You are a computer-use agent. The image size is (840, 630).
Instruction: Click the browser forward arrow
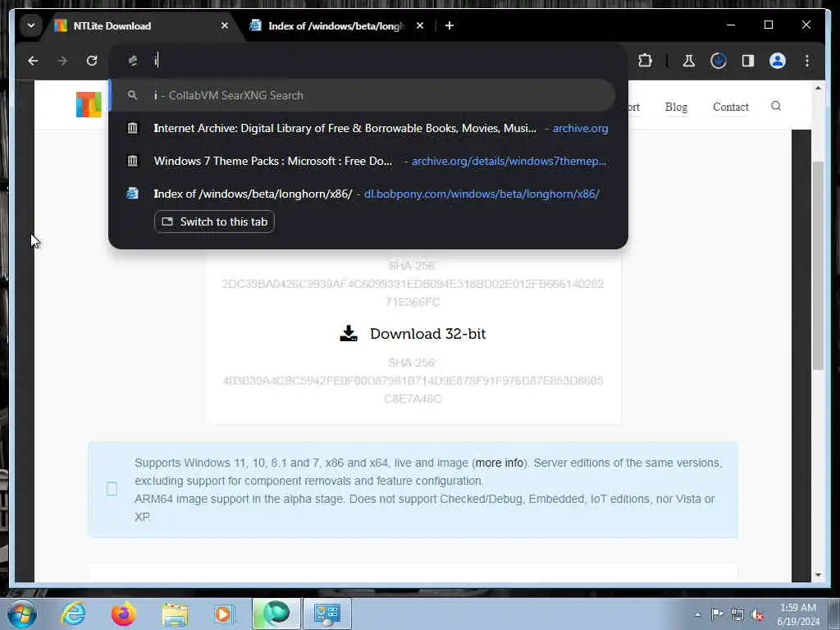[x=62, y=61]
